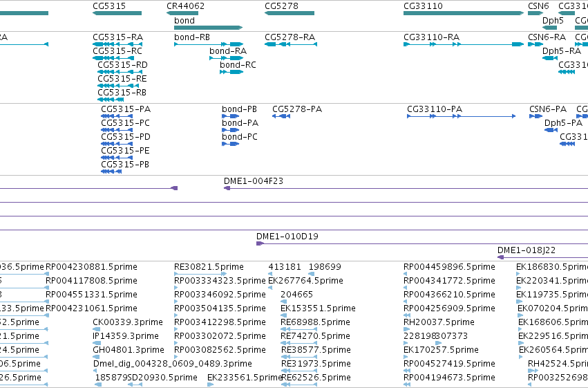Click the CSN6 gene label
The height and width of the screenshot is (388, 588).
[538, 6]
